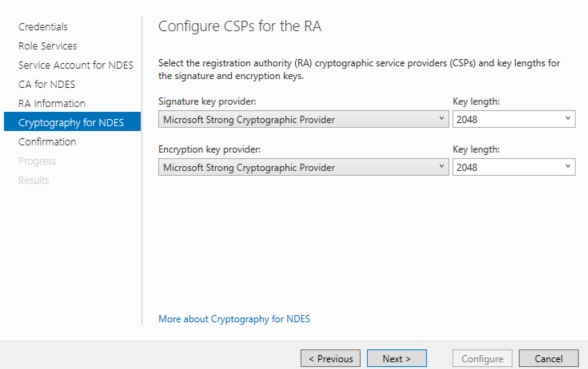Click the Next button

[x=397, y=359]
